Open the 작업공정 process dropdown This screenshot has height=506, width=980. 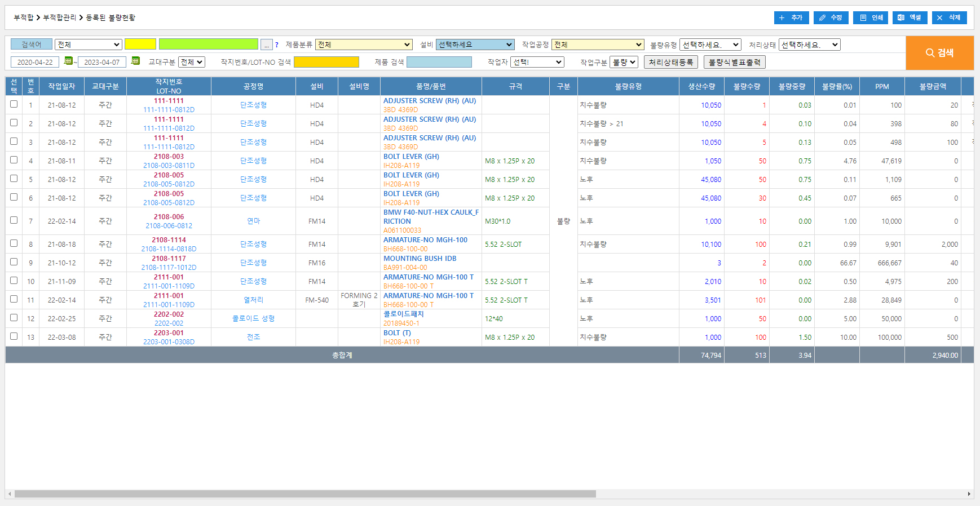tap(598, 45)
